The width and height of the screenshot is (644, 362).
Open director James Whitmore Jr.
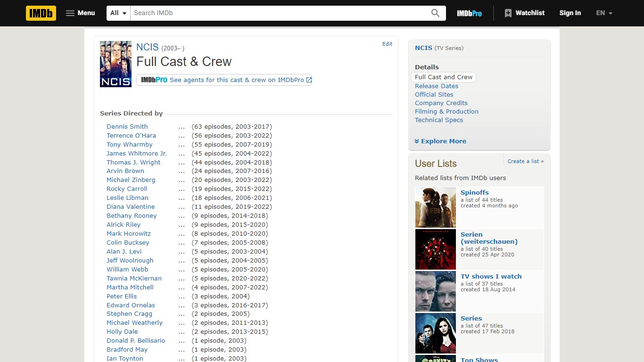136,153
